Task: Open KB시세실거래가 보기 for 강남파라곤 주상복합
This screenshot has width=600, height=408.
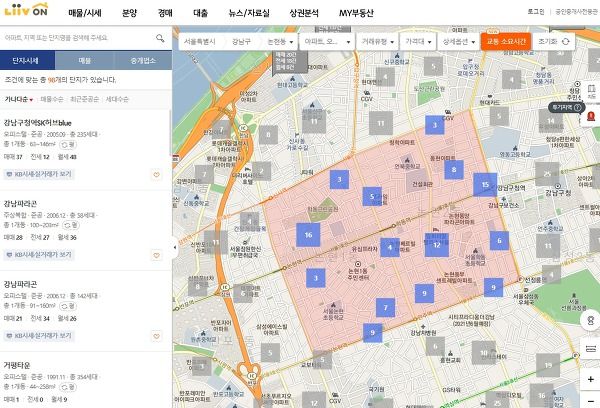Action: pos(39,255)
